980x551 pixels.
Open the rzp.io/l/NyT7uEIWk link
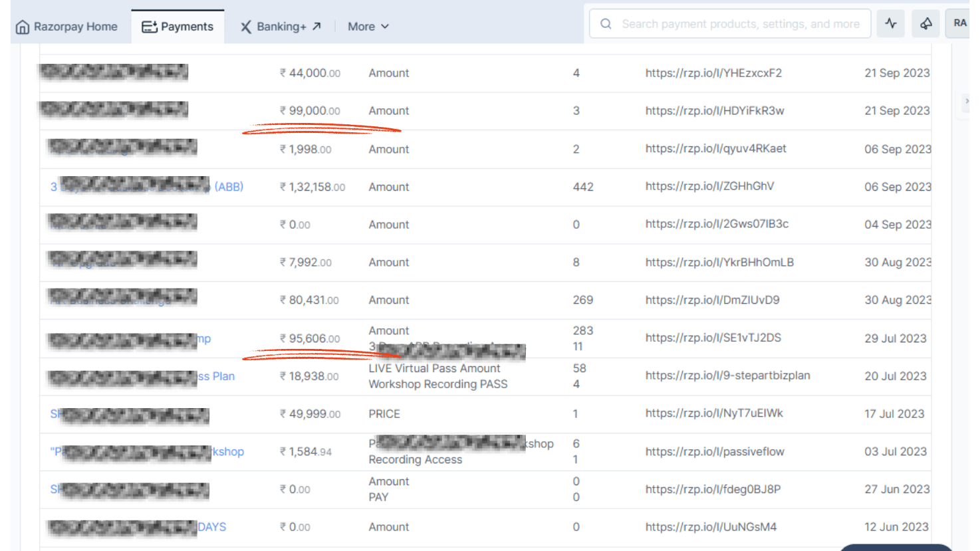tap(713, 413)
